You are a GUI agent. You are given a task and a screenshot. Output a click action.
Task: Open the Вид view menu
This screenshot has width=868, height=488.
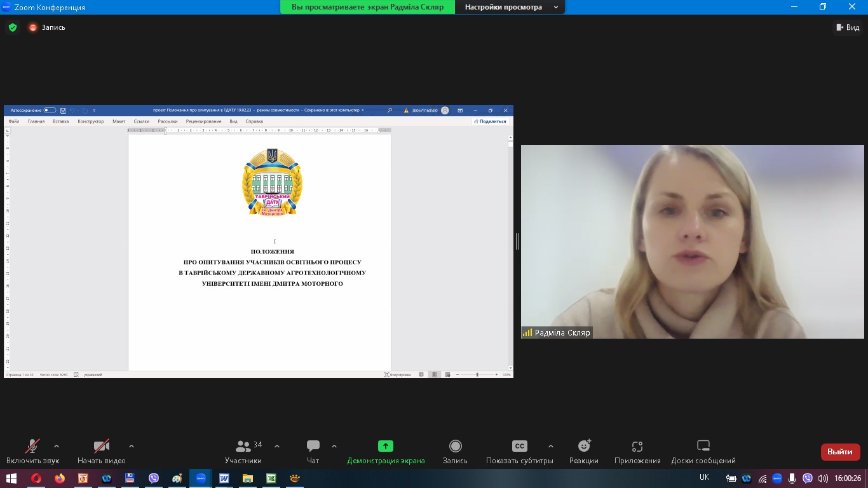[848, 27]
